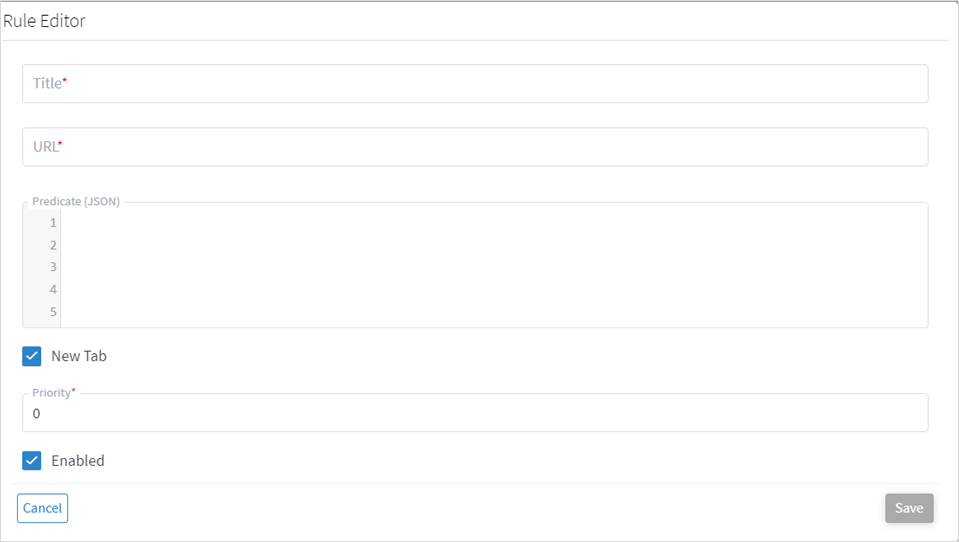The height and width of the screenshot is (542, 959).
Task: Place cursor on third line of Predicate editor text area
Action: (490, 267)
